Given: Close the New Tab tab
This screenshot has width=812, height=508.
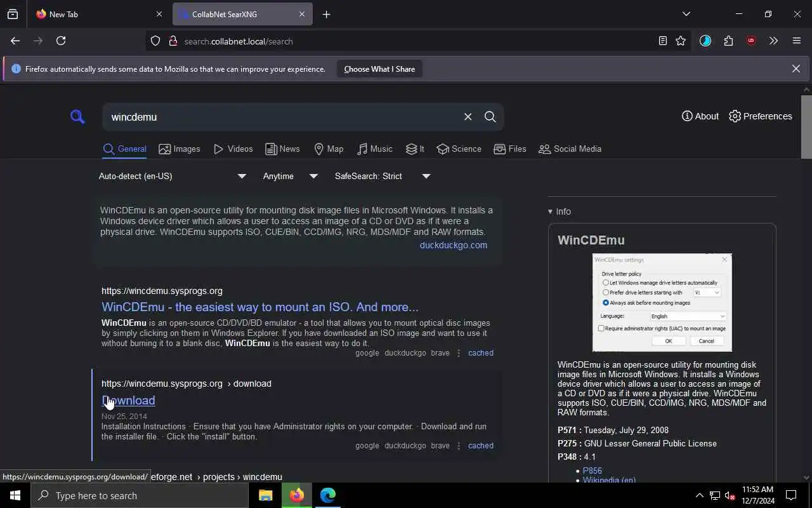Looking at the screenshot, I should (159, 14).
